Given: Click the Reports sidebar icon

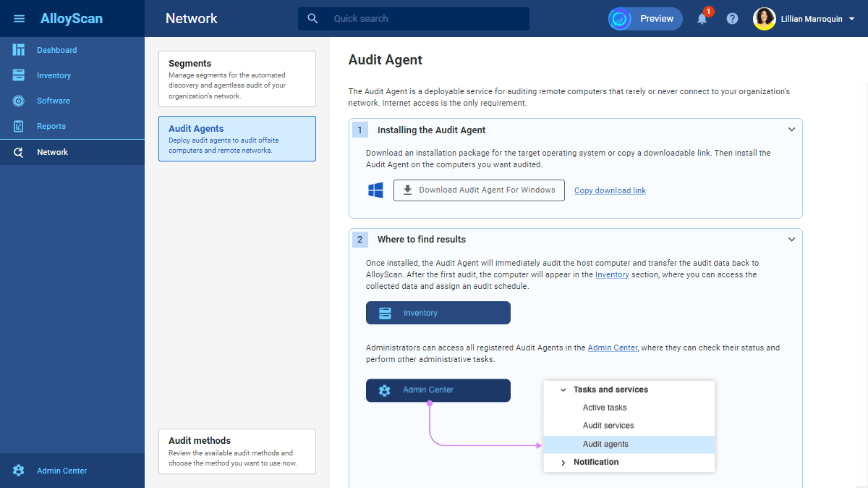Looking at the screenshot, I should [x=19, y=126].
